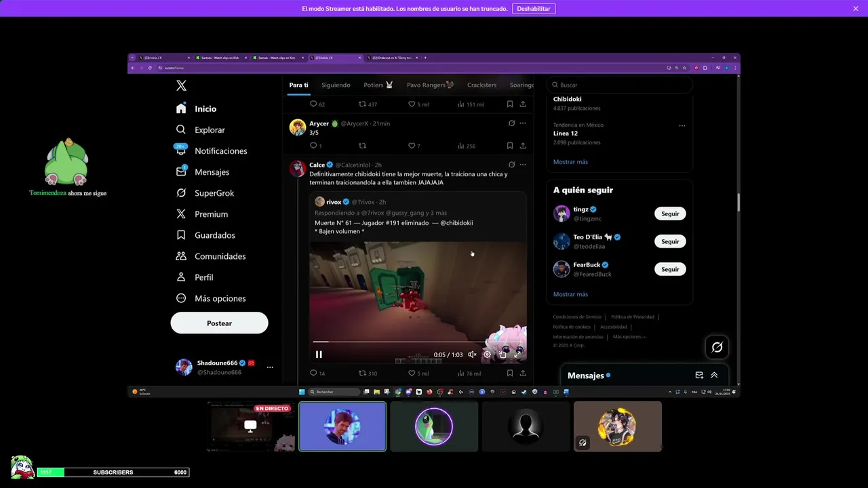This screenshot has height=488, width=868.
Task: Click the X logo in the sidebar
Action: click(x=181, y=85)
